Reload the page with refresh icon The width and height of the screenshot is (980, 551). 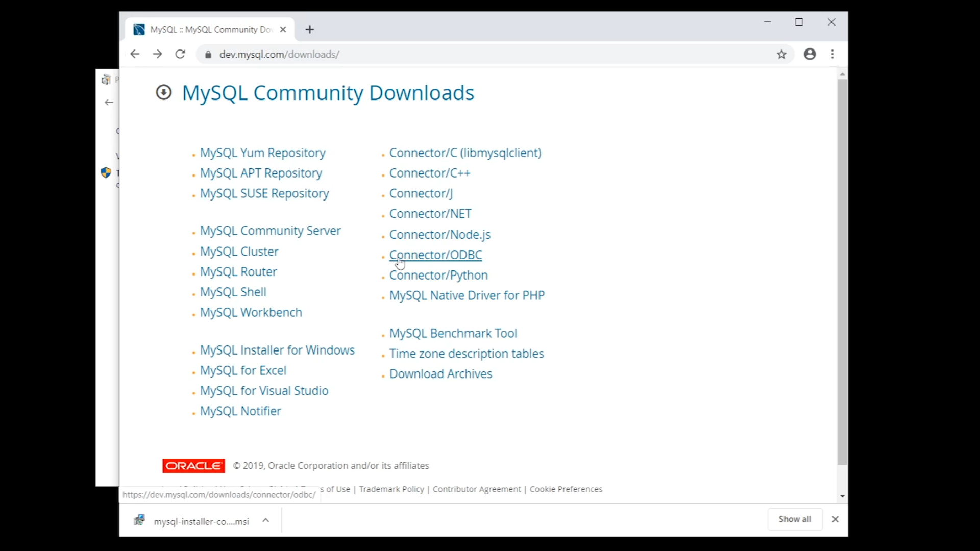180,54
